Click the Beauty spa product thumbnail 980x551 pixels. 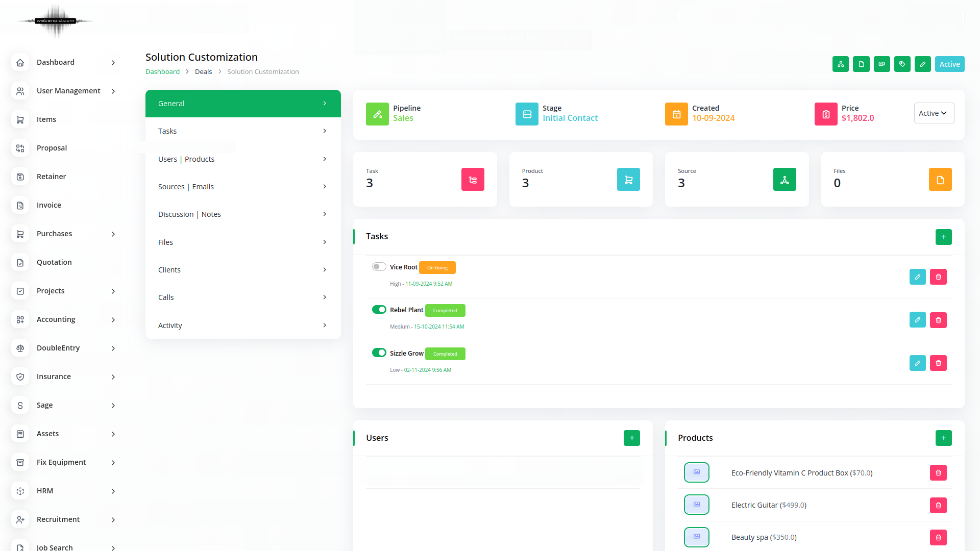click(x=696, y=537)
